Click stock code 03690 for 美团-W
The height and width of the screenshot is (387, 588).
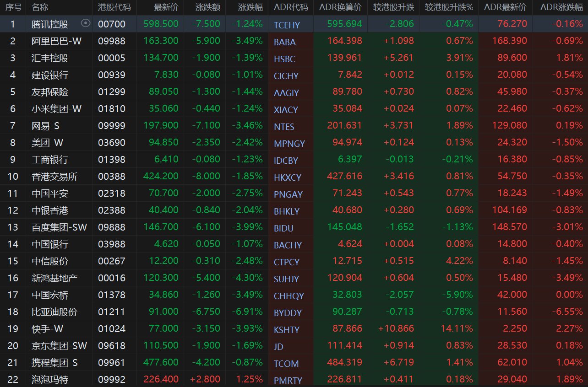click(112, 142)
